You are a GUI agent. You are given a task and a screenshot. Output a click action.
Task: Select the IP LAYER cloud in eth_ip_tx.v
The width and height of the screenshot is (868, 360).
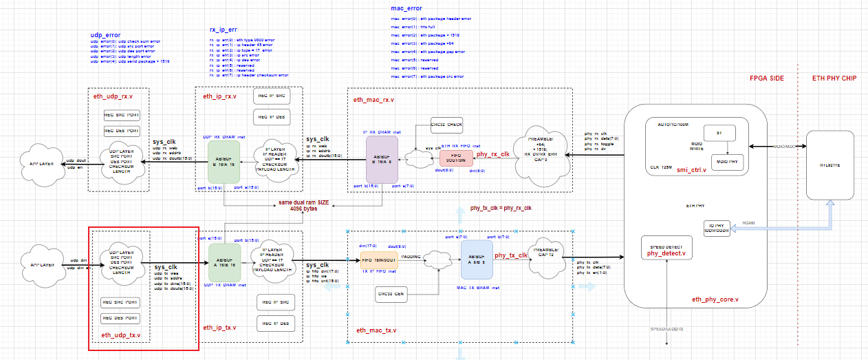click(x=272, y=261)
